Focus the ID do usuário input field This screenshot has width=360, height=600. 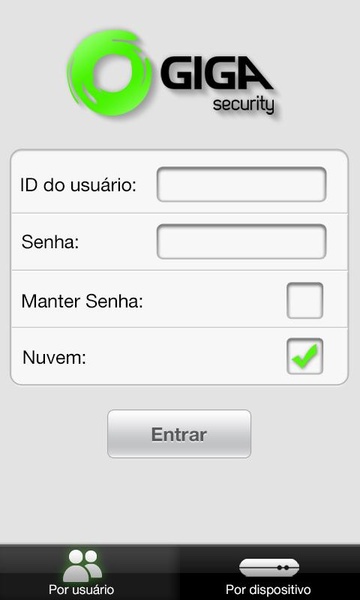tap(241, 184)
